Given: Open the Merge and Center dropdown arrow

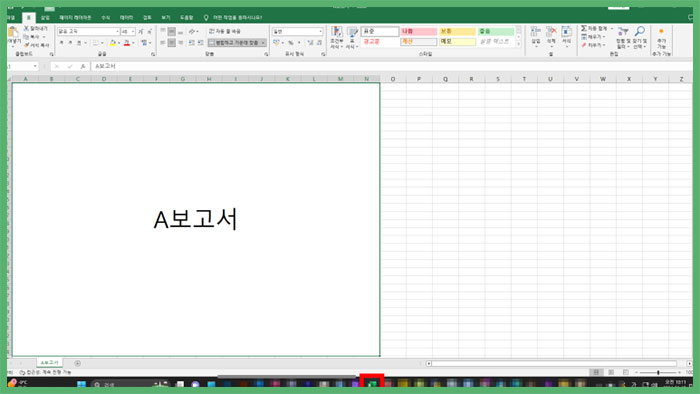Looking at the screenshot, I should pos(263,43).
